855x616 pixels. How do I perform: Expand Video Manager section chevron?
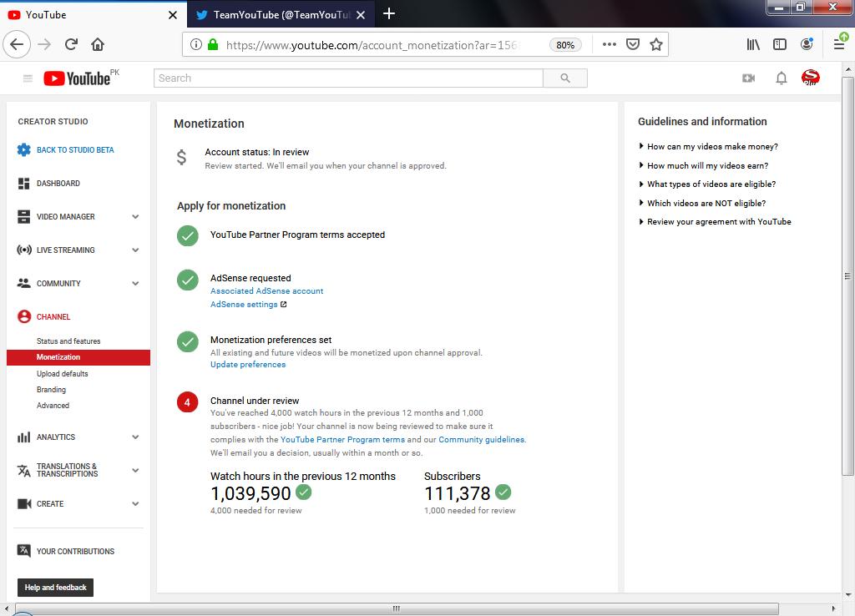coord(135,216)
